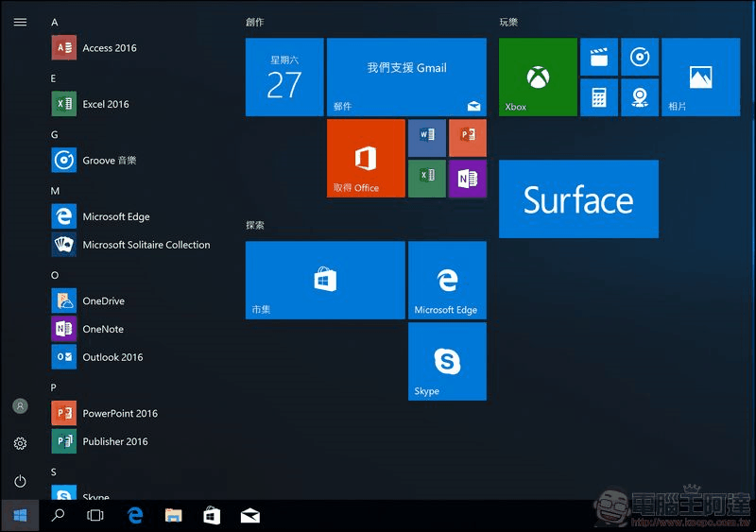Click the Windows Start button
Image resolution: width=756 pixels, height=532 pixels.
20,516
